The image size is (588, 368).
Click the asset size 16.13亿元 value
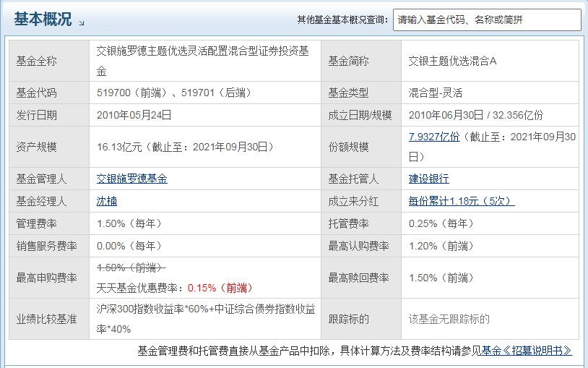(119, 147)
